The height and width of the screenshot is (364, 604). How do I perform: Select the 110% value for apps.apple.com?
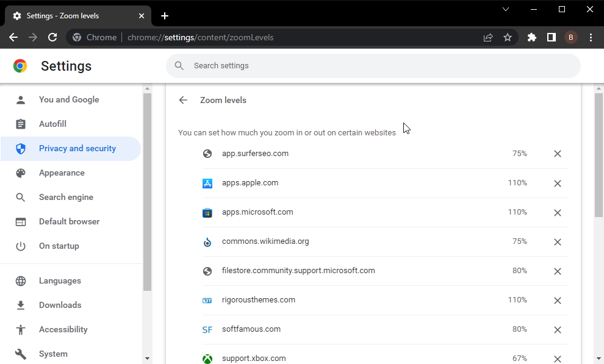tap(517, 183)
